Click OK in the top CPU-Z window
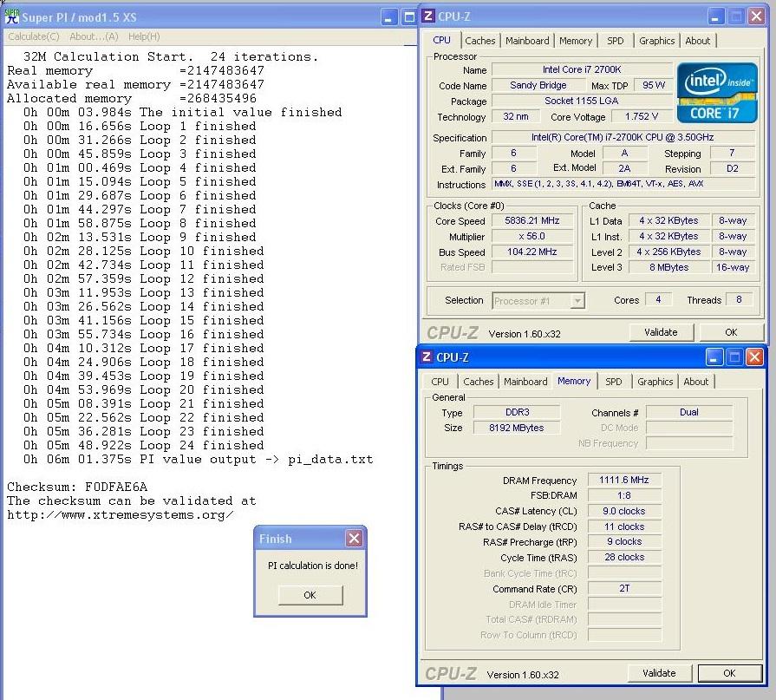This screenshot has height=700, width=776. [x=731, y=332]
